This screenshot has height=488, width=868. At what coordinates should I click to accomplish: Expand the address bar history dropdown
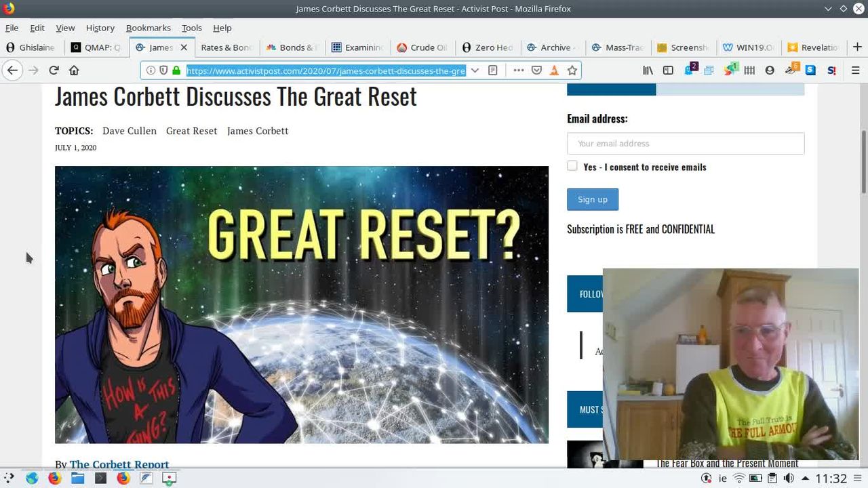[475, 70]
